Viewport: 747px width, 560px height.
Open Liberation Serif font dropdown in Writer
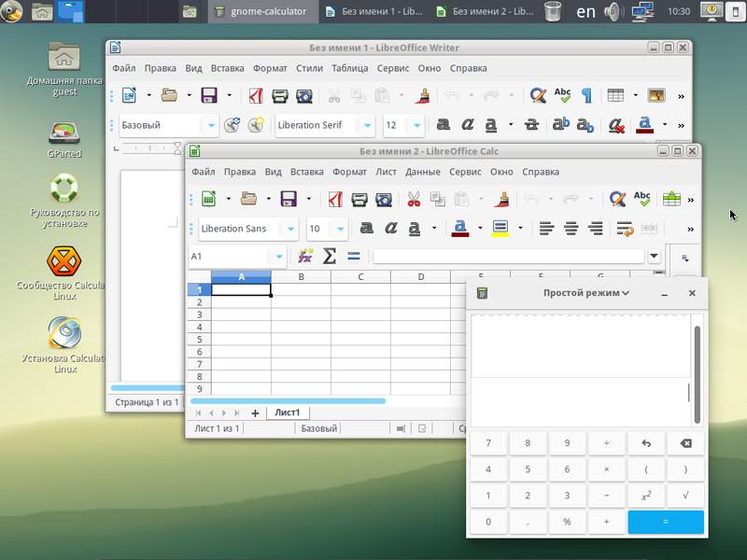pos(367,125)
